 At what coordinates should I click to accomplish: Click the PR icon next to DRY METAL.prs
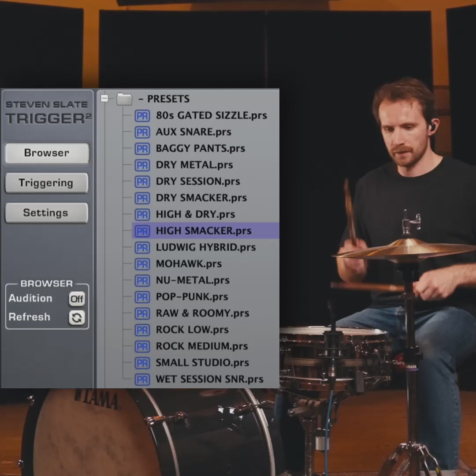[x=142, y=165]
